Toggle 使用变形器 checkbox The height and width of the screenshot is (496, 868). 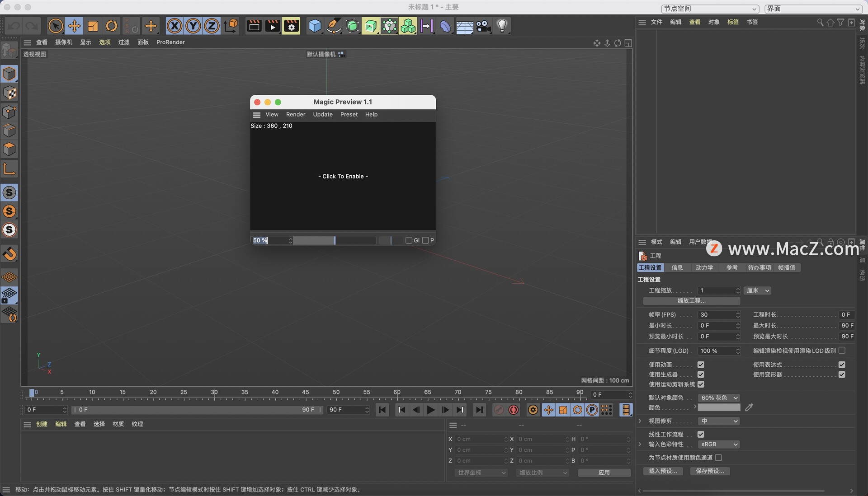[x=842, y=374]
